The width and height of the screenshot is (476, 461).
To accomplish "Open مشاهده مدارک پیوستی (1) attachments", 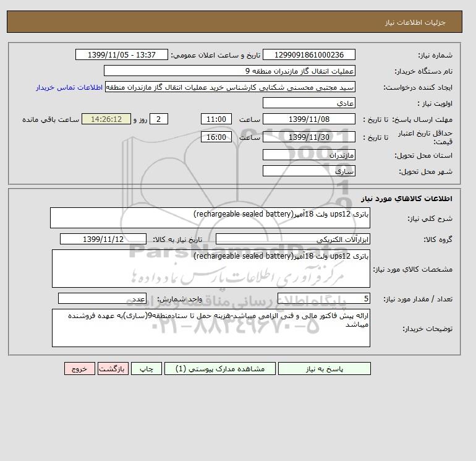I will coord(220,368).
